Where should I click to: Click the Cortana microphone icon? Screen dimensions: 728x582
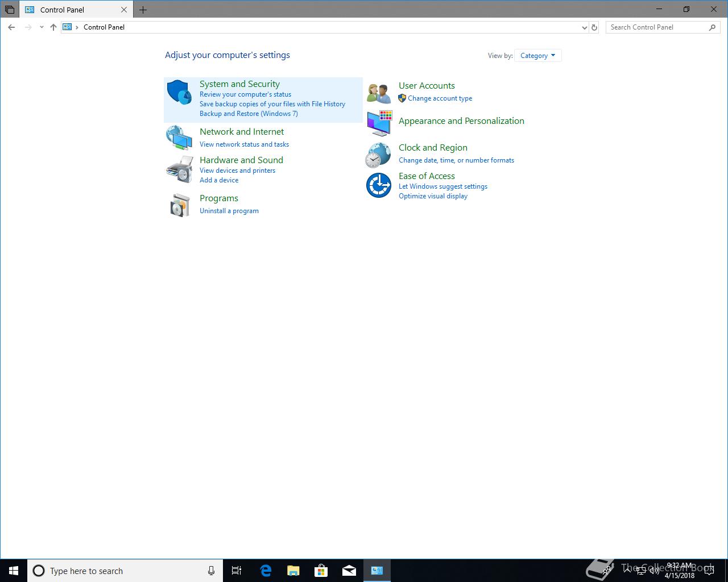pos(211,571)
